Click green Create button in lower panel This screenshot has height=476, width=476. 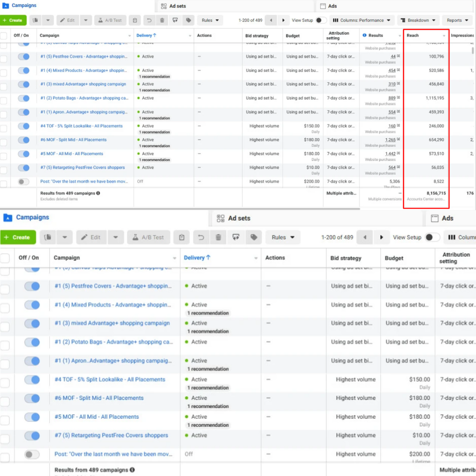[18, 238]
